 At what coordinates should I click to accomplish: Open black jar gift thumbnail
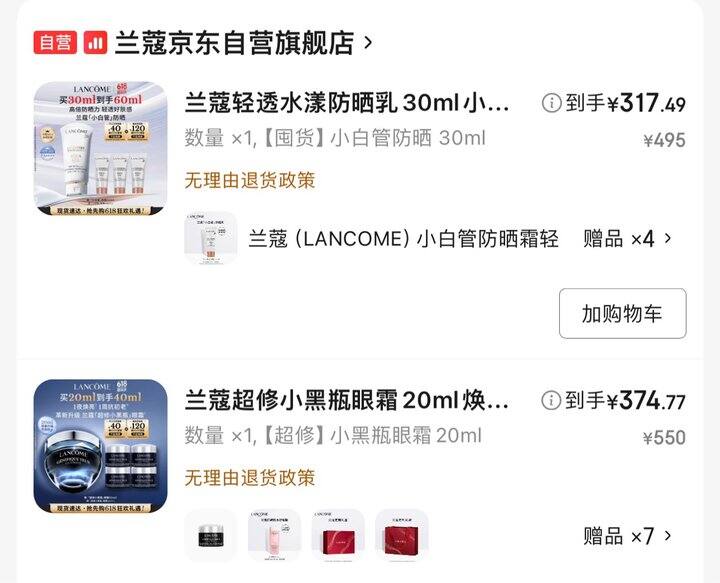tap(211, 536)
